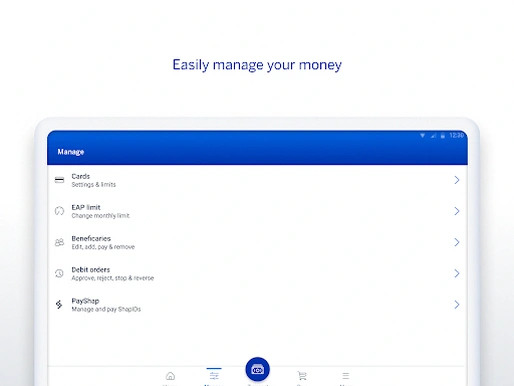
Task: Click the 12:30 status bar clock
Action: coord(456,135)
